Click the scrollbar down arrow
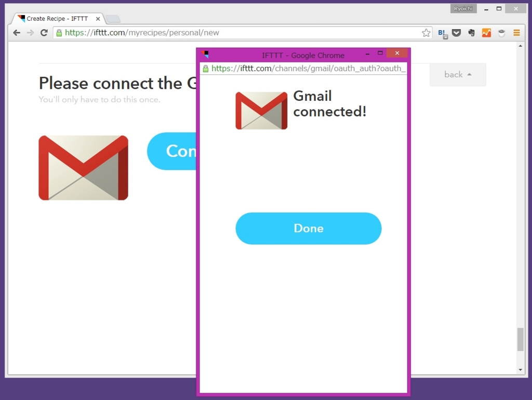Image resolution: width=532 pixels, height=400 pixels. coord(520,370)
